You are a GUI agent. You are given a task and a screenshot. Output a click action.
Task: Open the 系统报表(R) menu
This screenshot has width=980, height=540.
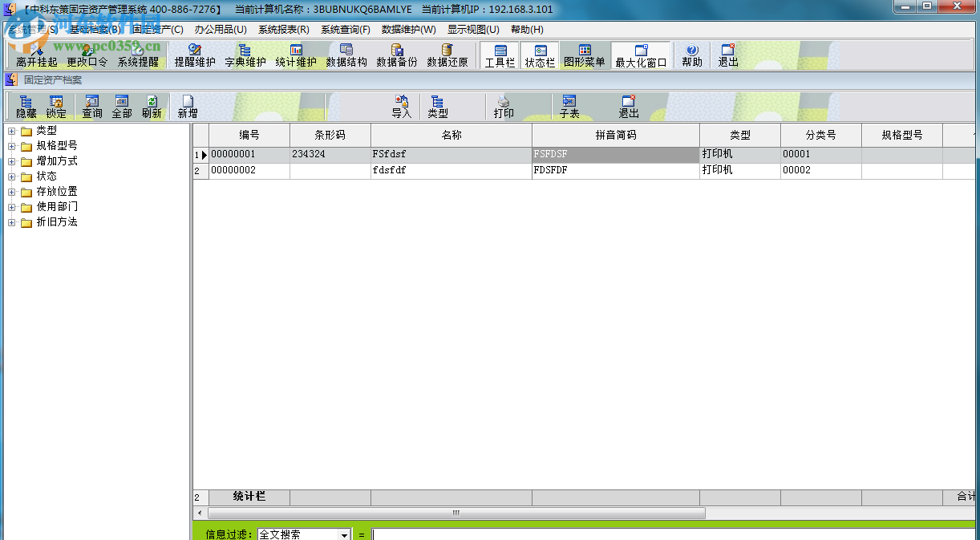point(284,30)
